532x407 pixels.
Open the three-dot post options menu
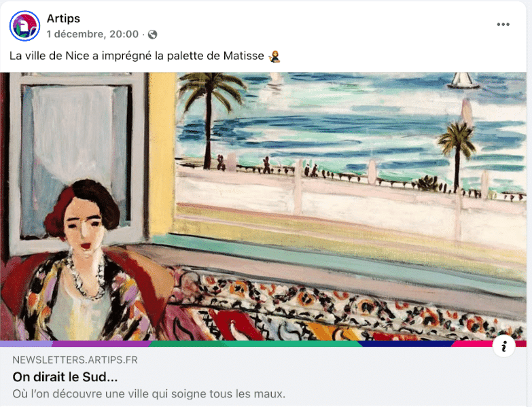coord(503,24)
